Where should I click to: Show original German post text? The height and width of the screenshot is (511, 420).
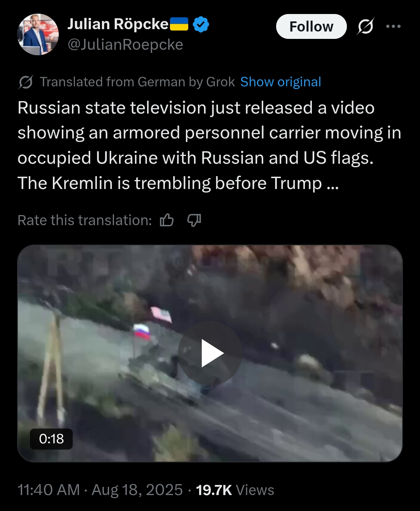[280, 82]
